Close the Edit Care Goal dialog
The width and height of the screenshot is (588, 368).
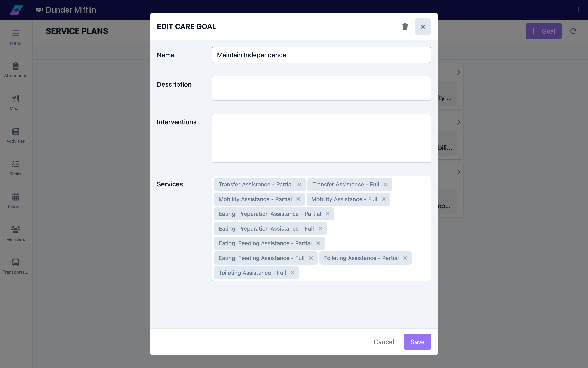tap(423, 27)
